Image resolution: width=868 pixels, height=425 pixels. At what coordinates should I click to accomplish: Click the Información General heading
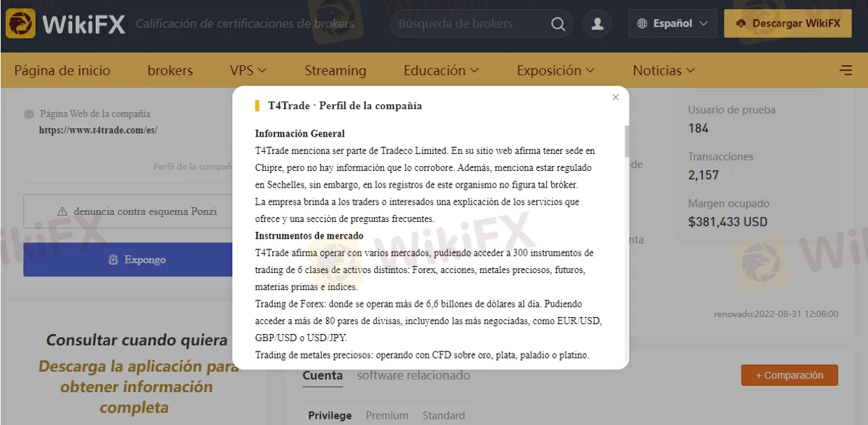tap(300, 134)
